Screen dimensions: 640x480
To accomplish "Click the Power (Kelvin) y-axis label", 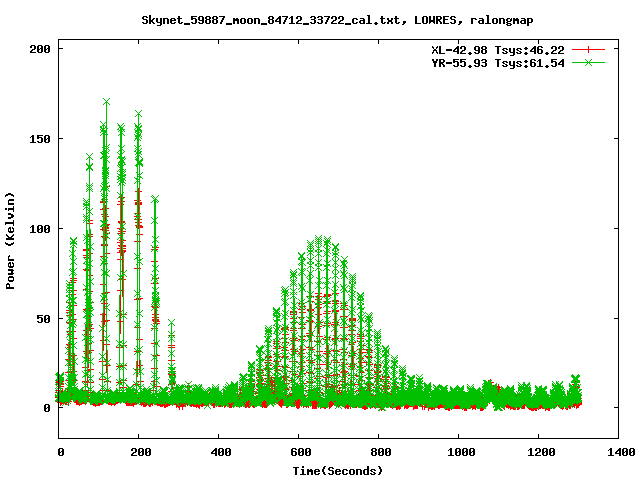I will (x=10, y=241).
